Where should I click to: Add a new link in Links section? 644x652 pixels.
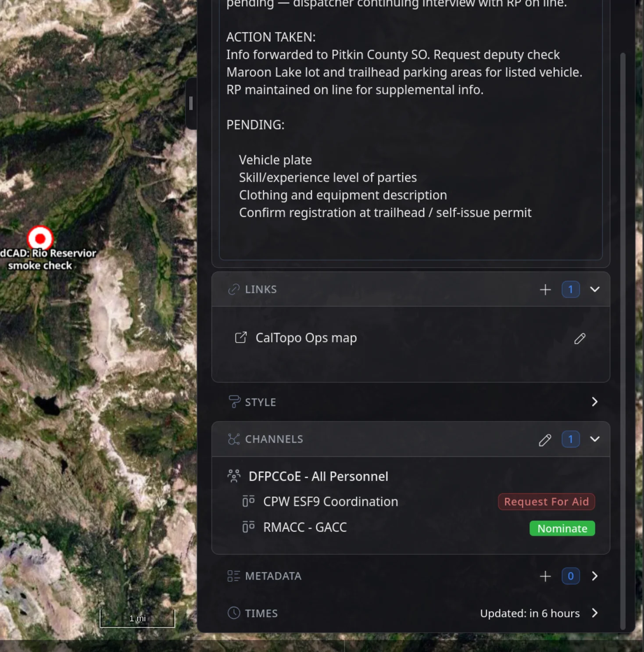[545, 290]
